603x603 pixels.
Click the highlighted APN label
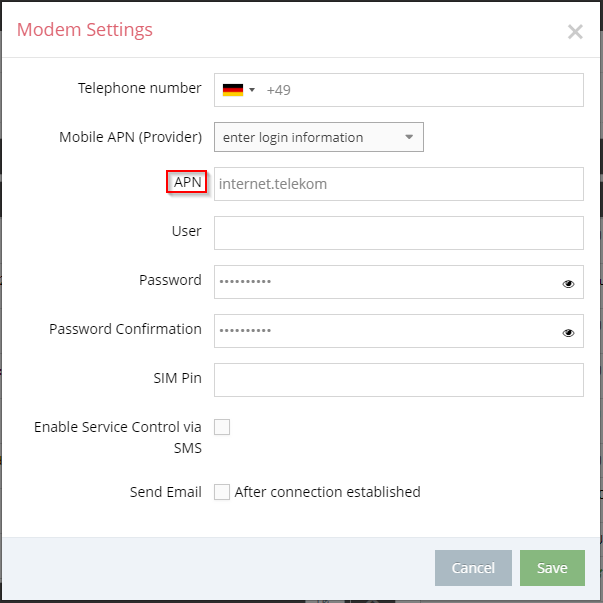(187, 182)
